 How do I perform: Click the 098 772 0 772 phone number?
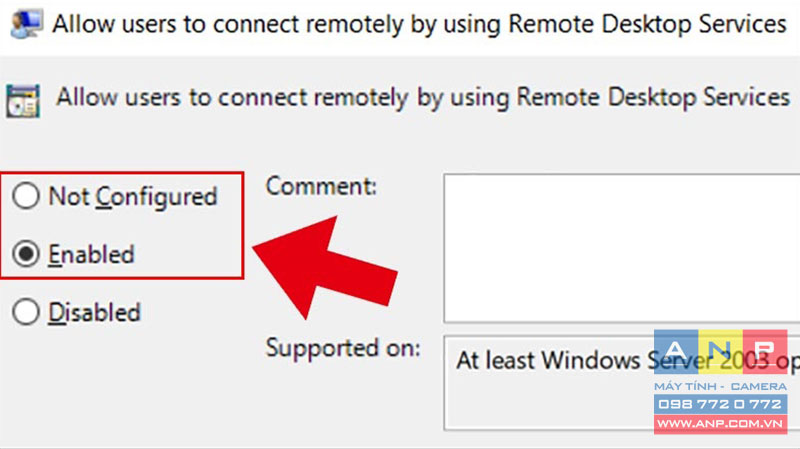[720, 404]
